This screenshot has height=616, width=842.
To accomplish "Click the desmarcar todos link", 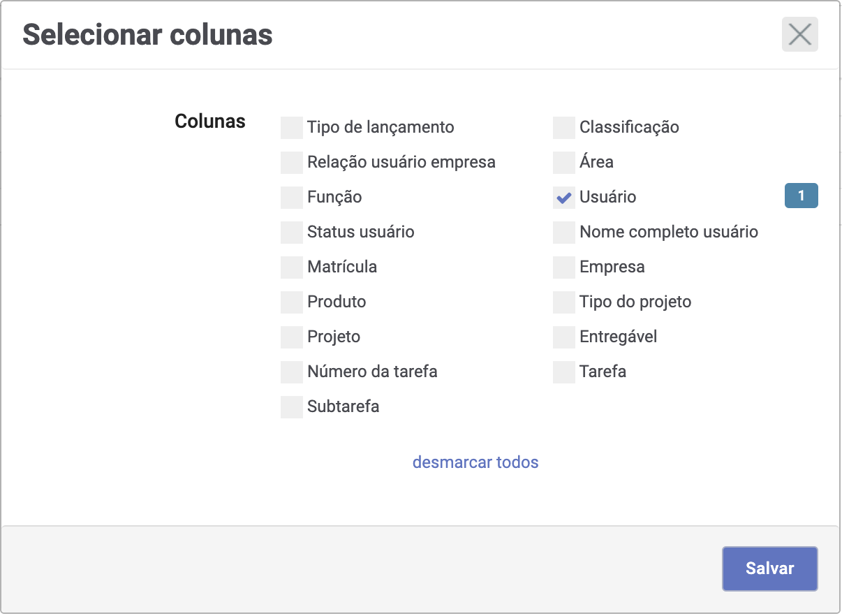I will tap(475, 462).
